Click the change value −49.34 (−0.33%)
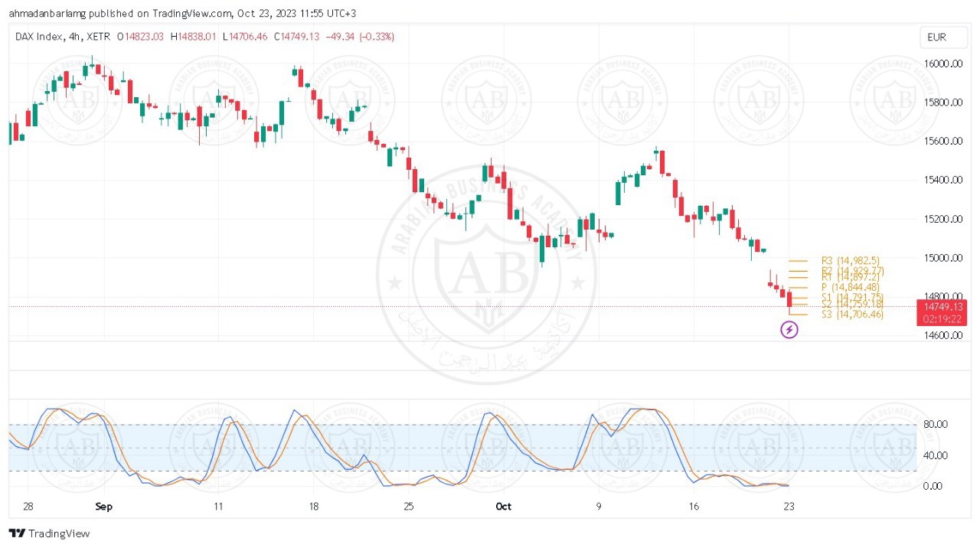 coord(360,37)
